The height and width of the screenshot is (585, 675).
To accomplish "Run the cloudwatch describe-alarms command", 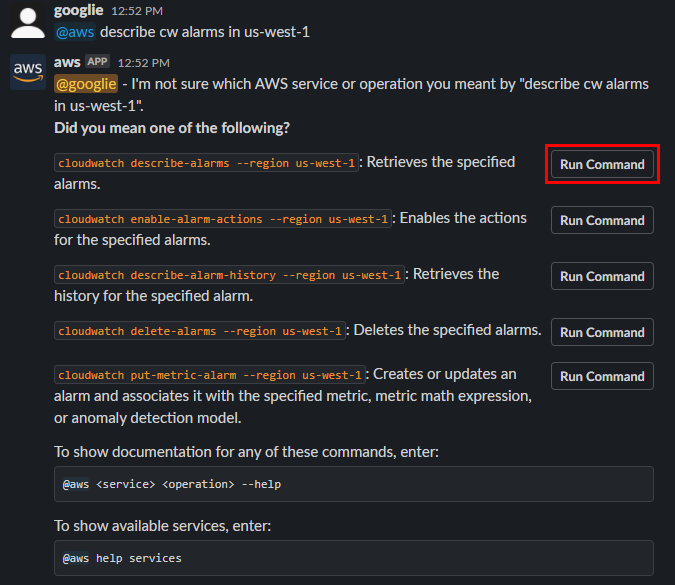I will point(602,164).
